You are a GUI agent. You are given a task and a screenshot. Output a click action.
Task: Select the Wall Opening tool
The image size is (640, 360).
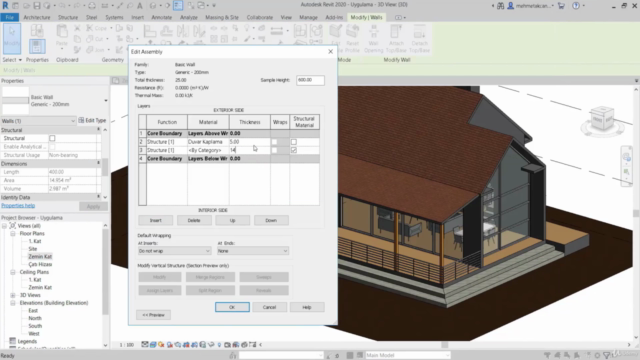click(x=373, y=38)
